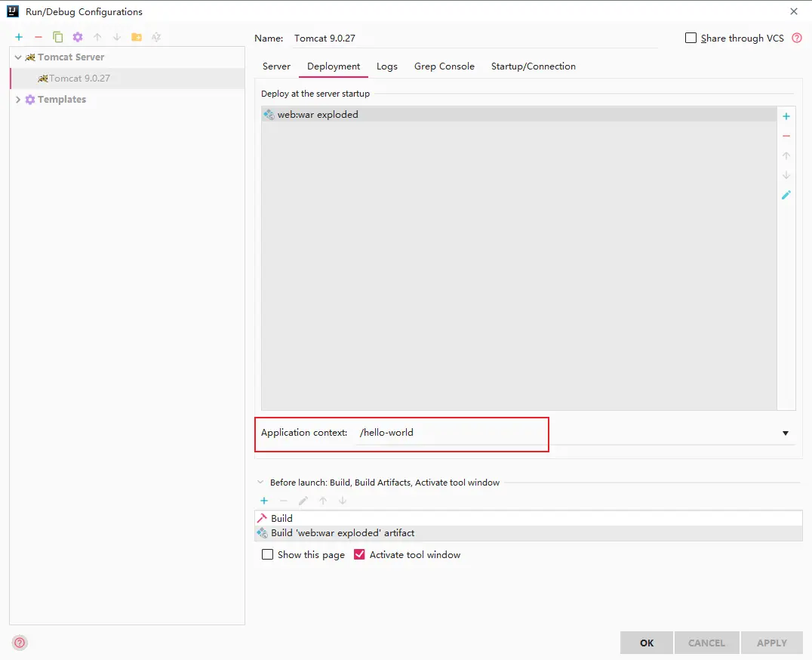Move before launch task down arrow
This screenshot has height=660, width=812.
(x=343, y=501)
